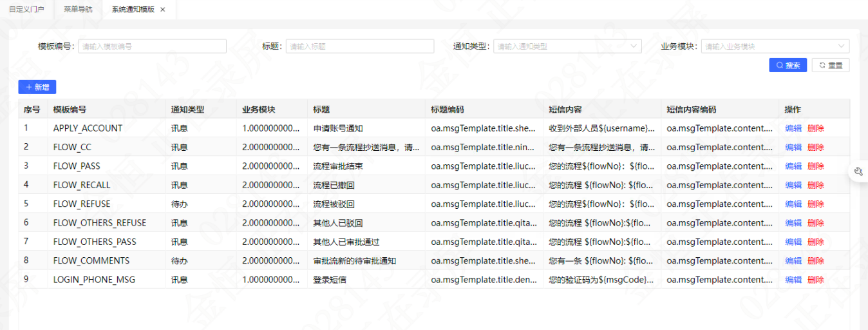The image size is (868, 330).
Task: Switch to the 自定义门户 tab
Action: (x=26, y=10)
